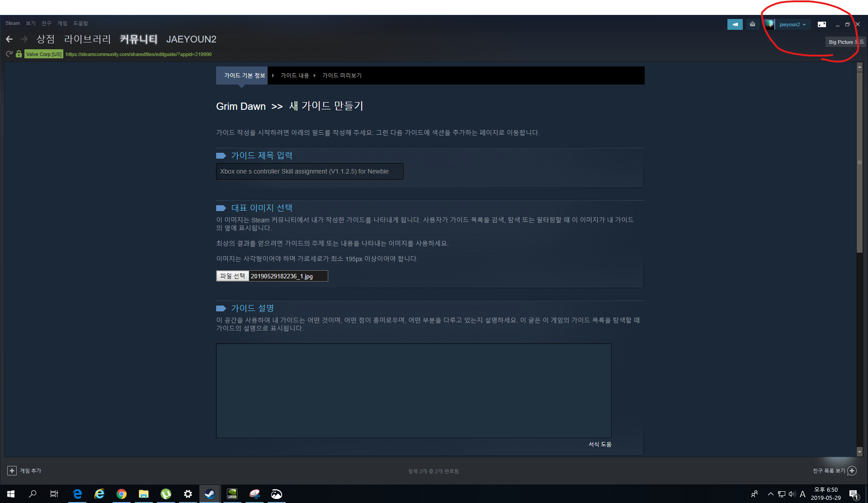Switch to 라이브러리 tab
The width and height of the screenshot is (868, 503).
click(x=87, y=39)
